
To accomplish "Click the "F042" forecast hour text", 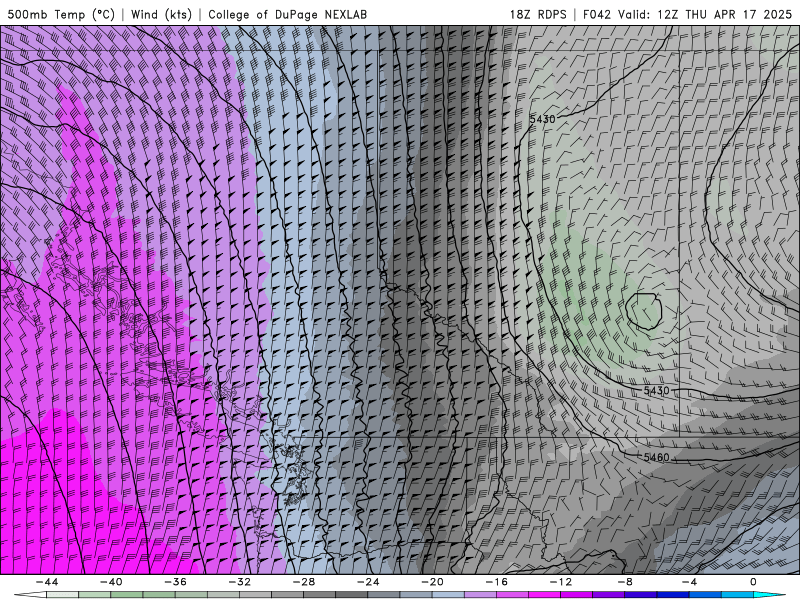I will coord(596,14).
